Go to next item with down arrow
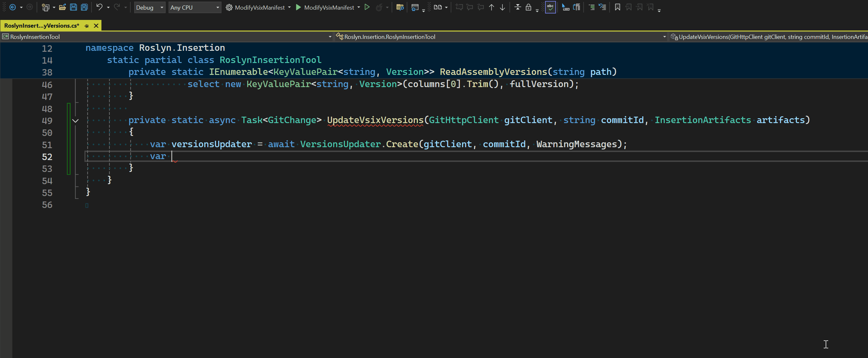The width and height of the screenshot is (868, 358). pos(502,7)
